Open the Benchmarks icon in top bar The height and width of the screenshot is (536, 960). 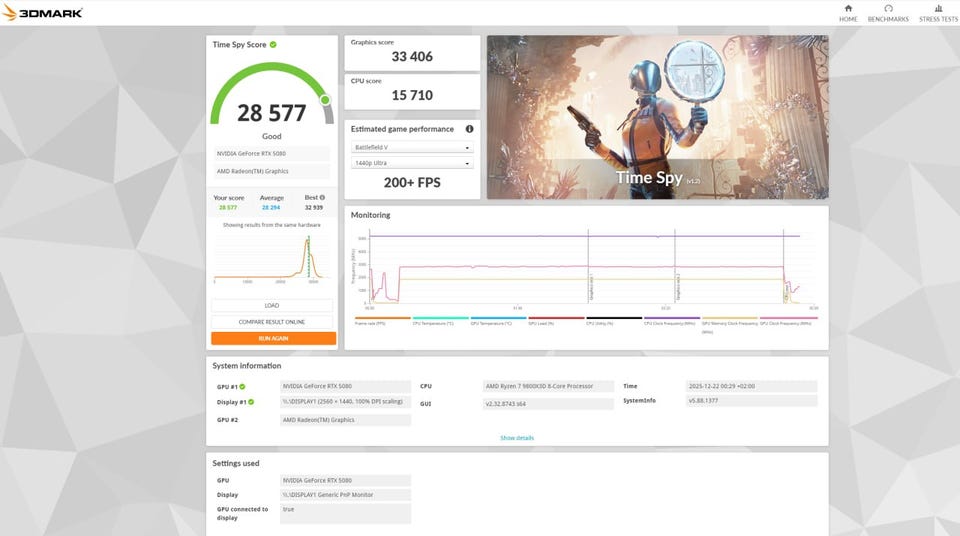click(x=888, y=9)
